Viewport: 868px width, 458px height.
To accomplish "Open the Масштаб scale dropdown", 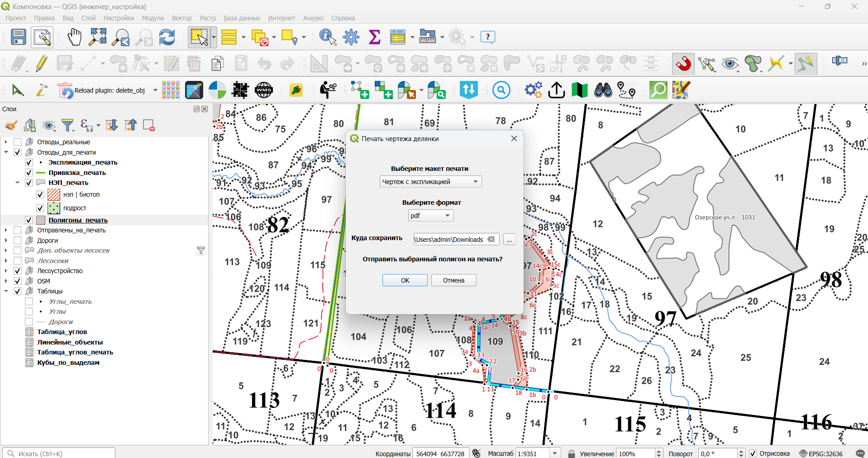I will (555, 453).
